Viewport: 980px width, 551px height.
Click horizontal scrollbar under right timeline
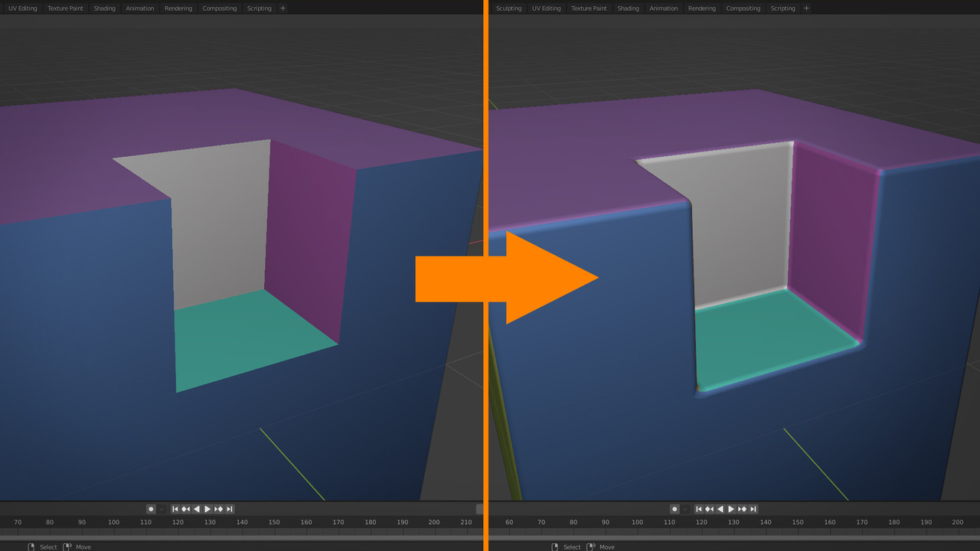734,538
